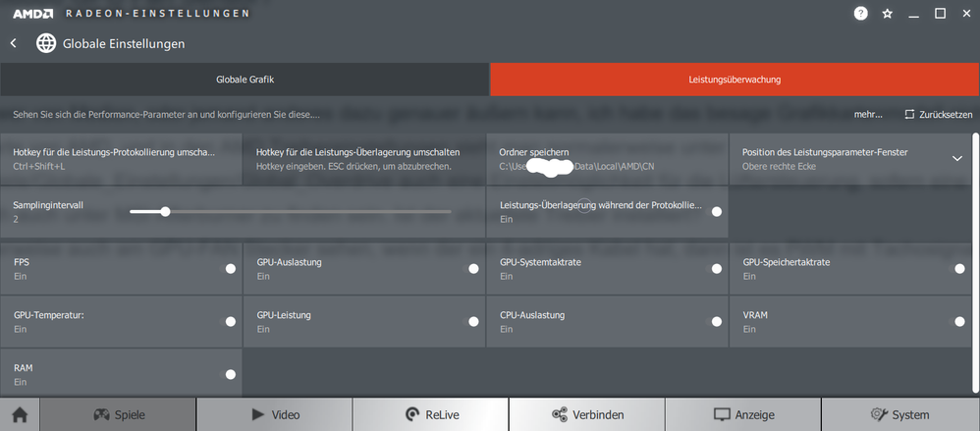Go back using the arrow icon
Screen dimensions: 980x431
(x=13, y=43)
